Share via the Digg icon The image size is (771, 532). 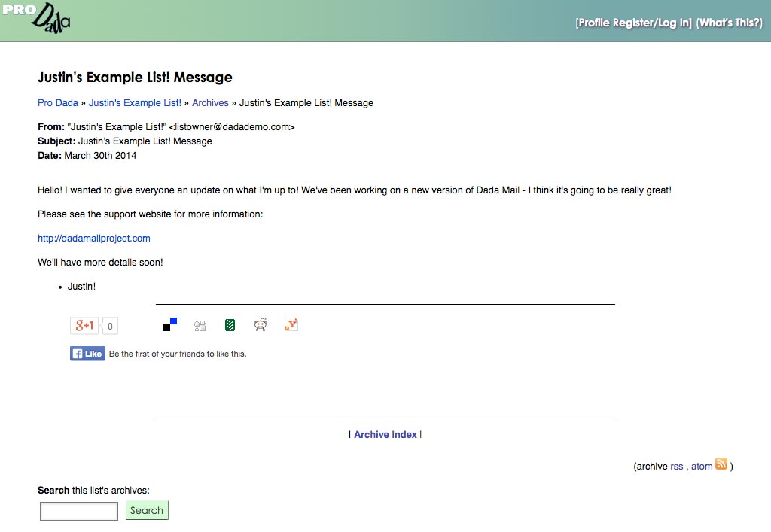click(200, 326)
